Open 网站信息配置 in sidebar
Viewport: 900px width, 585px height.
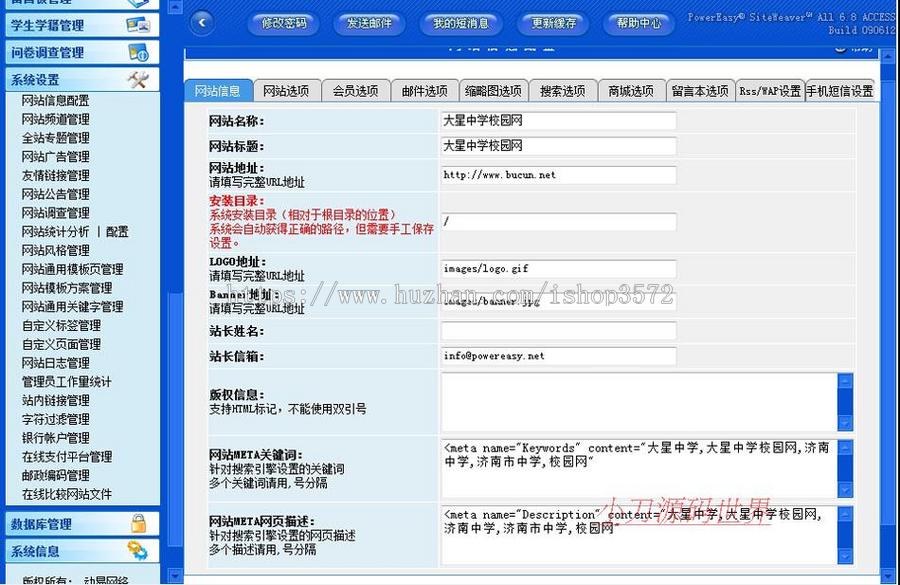click(55, 100)
